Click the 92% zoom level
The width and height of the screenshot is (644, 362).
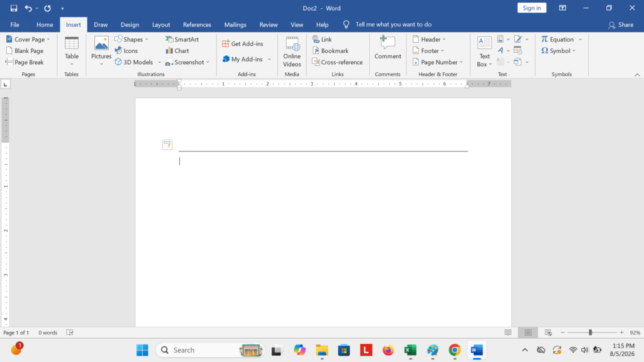click(635, 332)
